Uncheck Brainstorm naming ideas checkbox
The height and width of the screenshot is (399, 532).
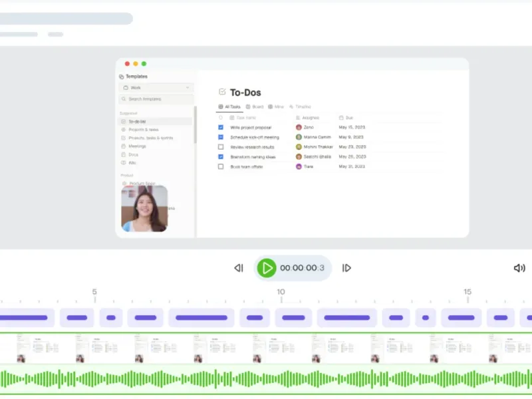221,157
